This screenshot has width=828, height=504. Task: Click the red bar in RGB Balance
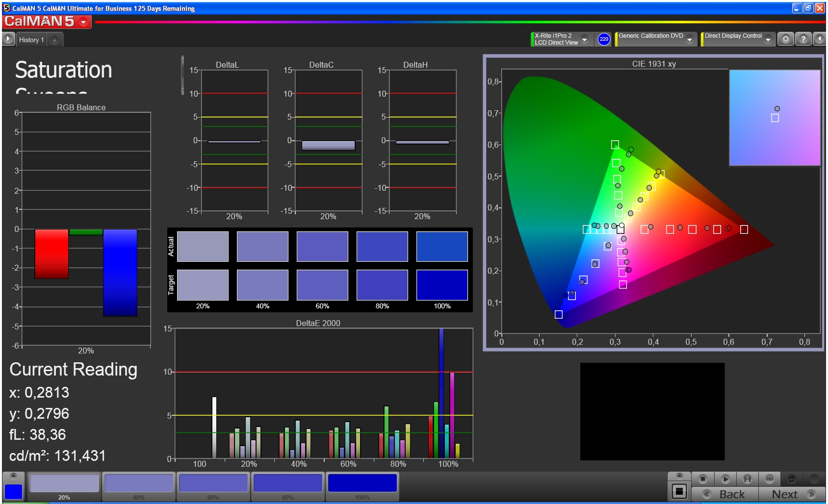click(52, 254)
